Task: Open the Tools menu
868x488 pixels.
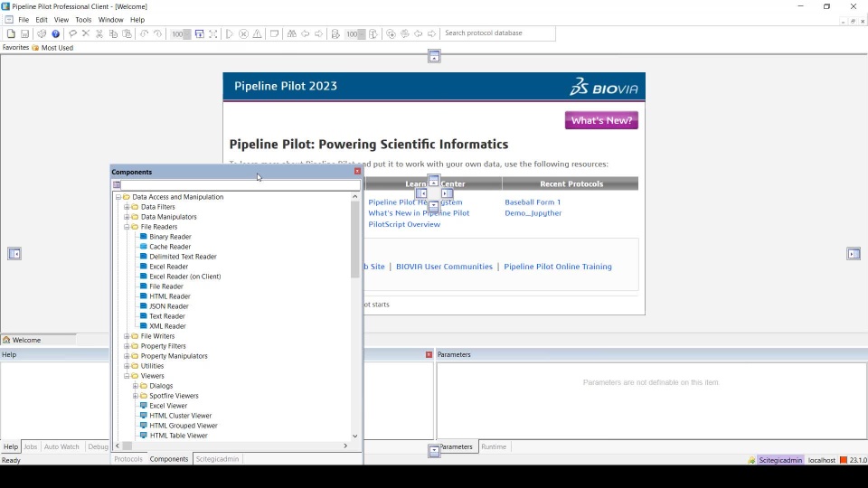Action: [83, 20]
